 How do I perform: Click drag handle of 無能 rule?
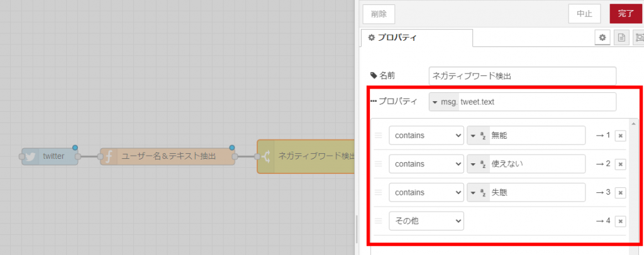point(378,135)
